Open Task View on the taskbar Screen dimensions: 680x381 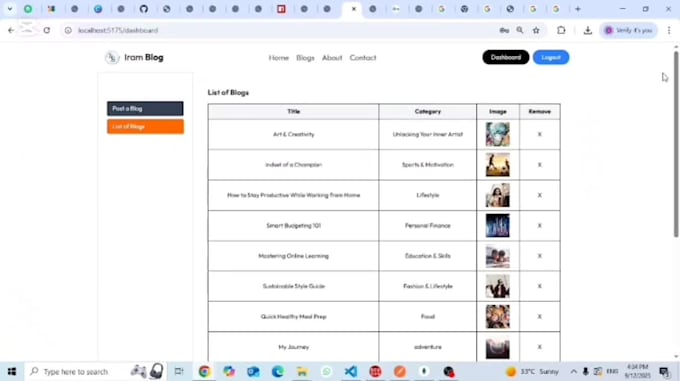pyautogui.click(x=179, y=371)
